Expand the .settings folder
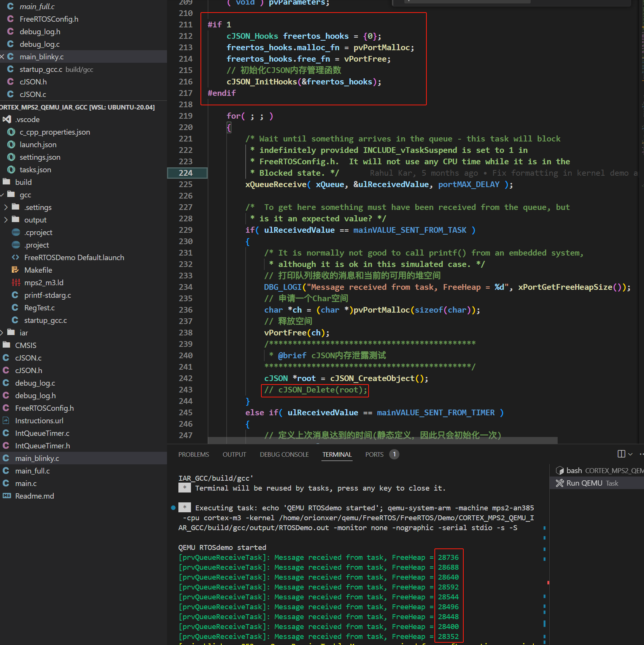The height and width of the screenshot is (645, 644). point(6,207)
